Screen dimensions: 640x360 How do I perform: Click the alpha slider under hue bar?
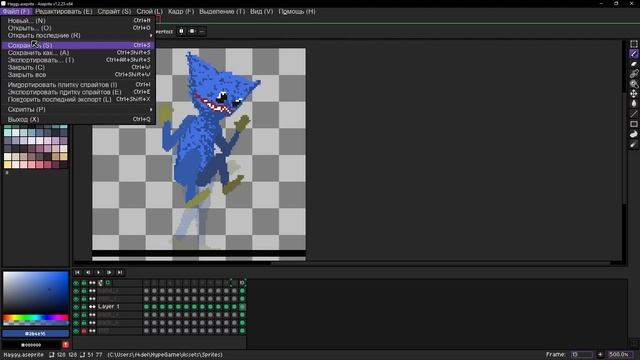[36, 323]
